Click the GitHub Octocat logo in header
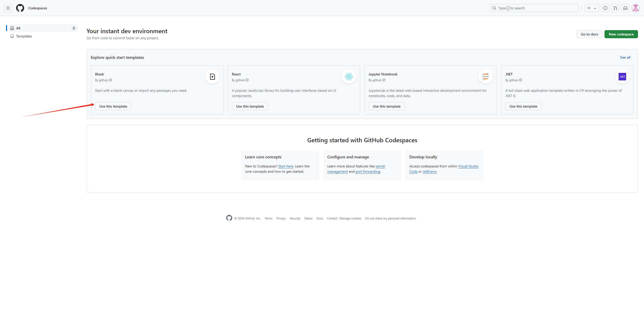 (20, 8)
